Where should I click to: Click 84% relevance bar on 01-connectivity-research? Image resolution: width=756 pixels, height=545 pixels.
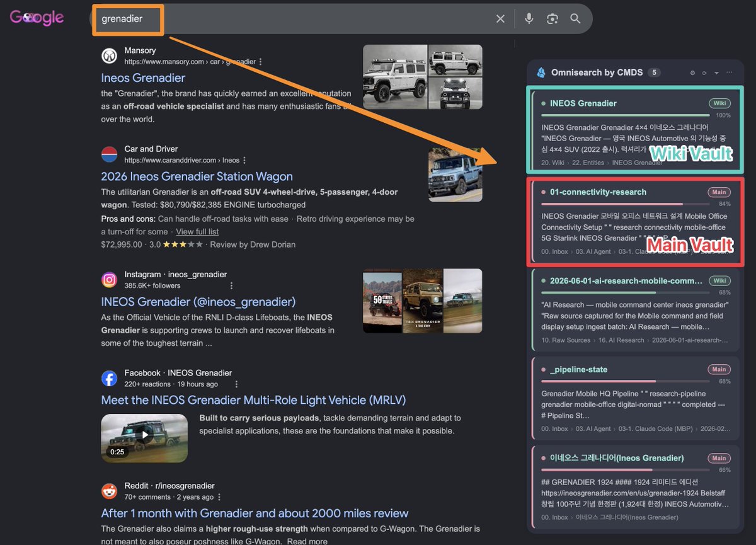point(625,204)
